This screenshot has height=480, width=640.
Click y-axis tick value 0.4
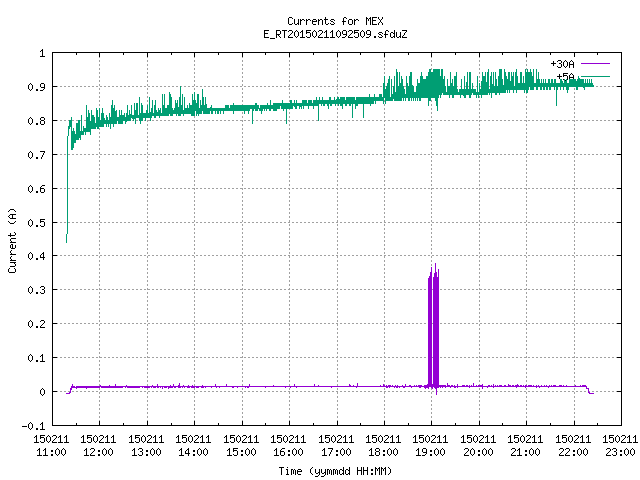pyautogui.click(x=36, y=256)
